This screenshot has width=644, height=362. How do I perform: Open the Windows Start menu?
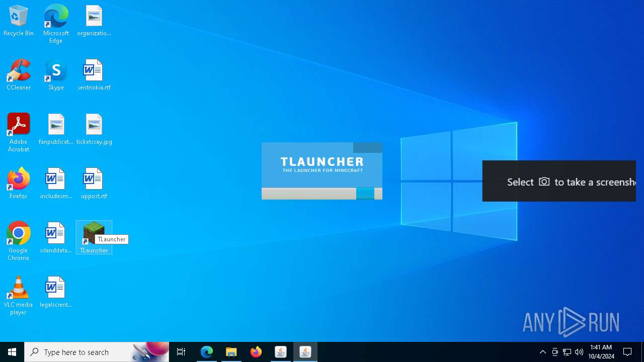(x=12, y=352)
